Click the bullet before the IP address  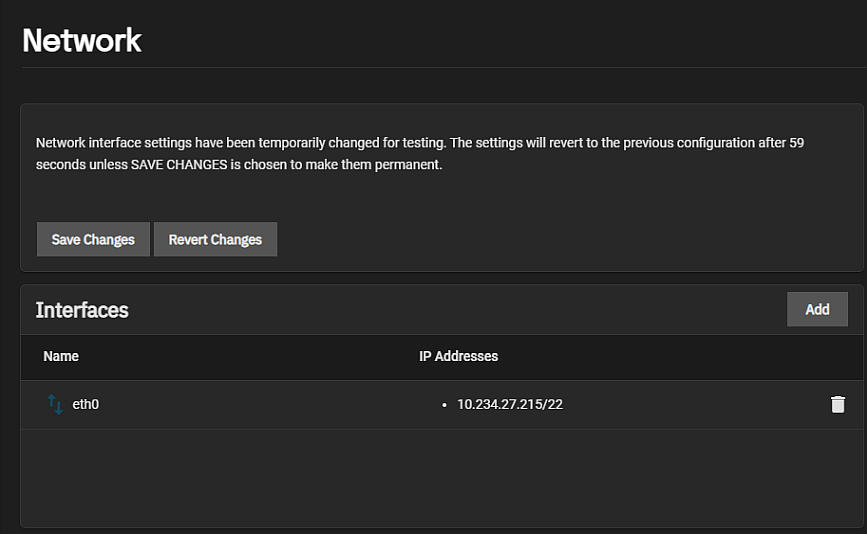pyautogui.click(x=444, y=406)
